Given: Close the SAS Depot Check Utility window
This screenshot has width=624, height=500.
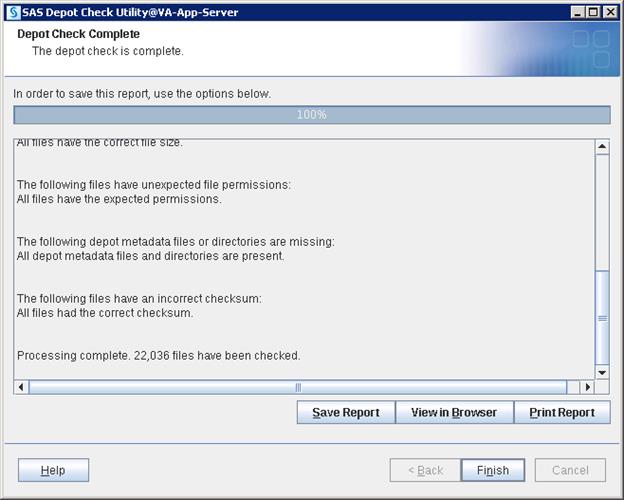Looking at the screenshot, I should (610, 12).
